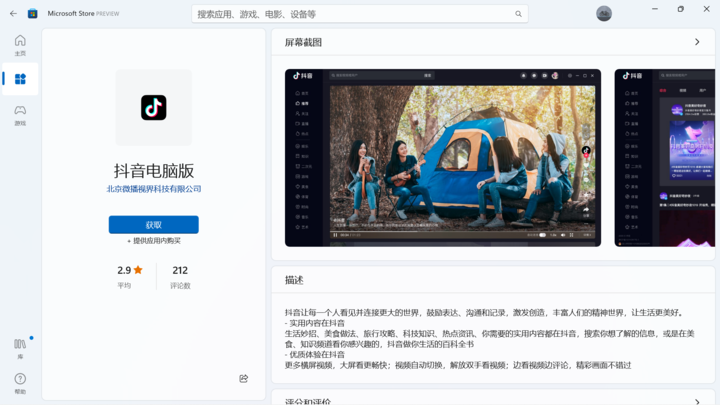Go to 主页 in the sidebar
The image size is (720, 405).
click(x=20, y=45)
